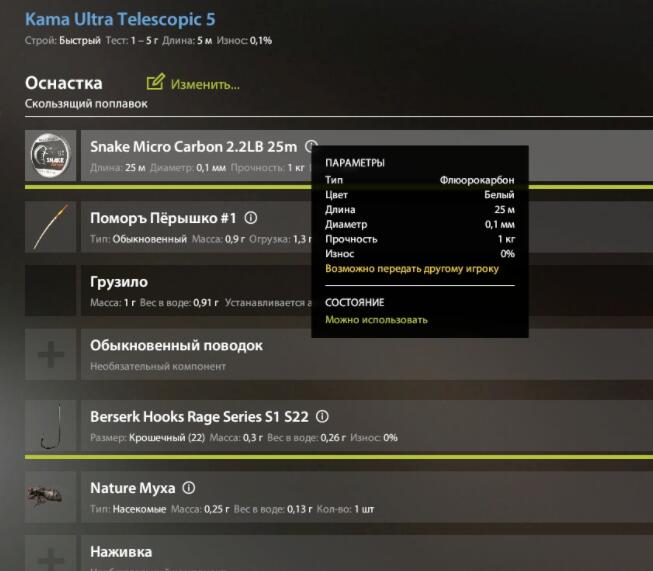Click the Необязательный компонент label under поводок
Screen dimensions: 653x571
coord(158,367)
